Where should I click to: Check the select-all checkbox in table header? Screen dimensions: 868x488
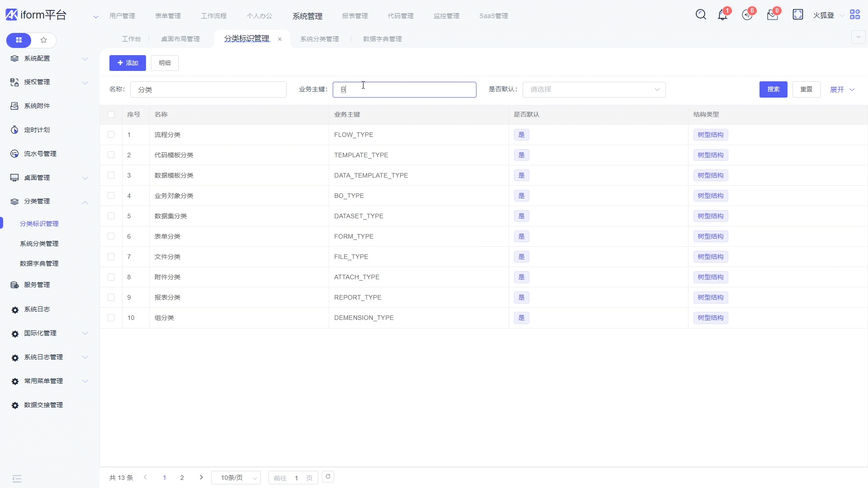tap(111, 115)
